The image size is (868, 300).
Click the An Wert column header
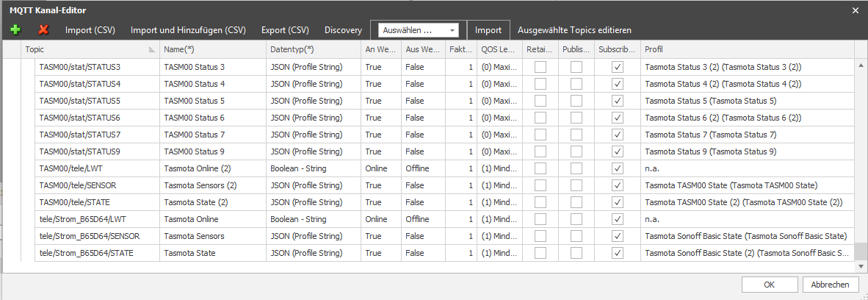(x=381, y=49)
